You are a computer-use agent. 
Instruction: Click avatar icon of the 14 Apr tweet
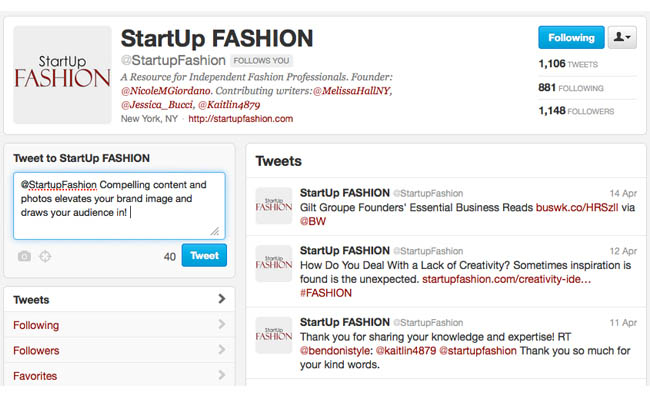pos(274,206)
